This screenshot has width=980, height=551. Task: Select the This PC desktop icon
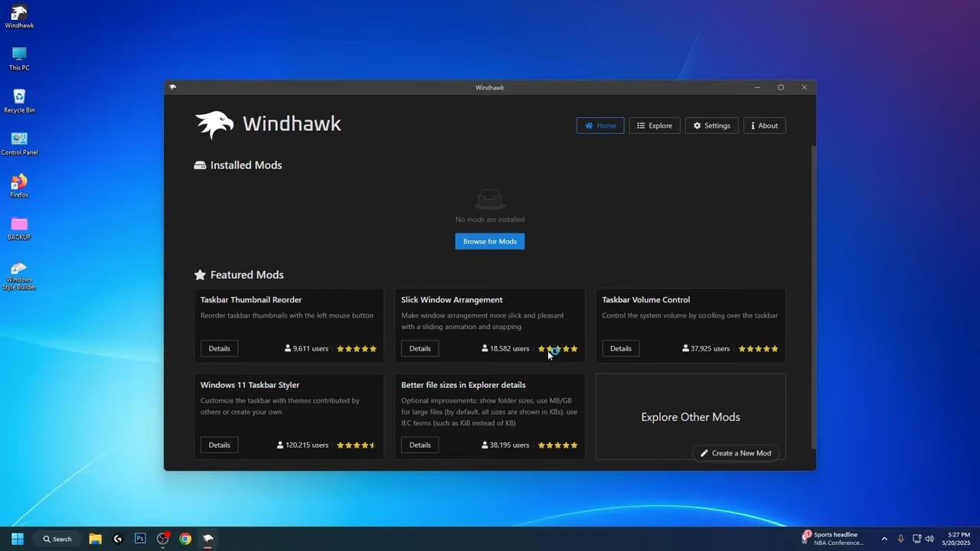coord(19,59)
